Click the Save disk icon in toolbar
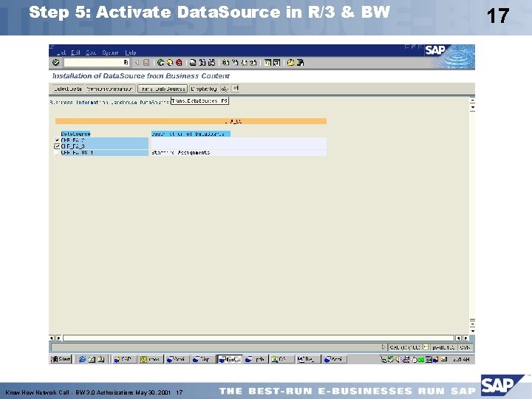Viewport: 532px width, 399px height. click(x=146, y=62)
